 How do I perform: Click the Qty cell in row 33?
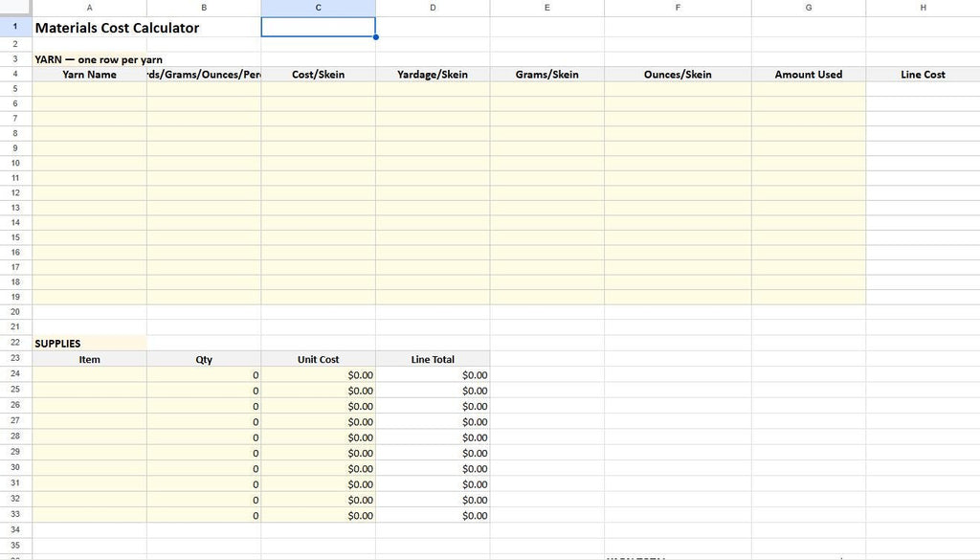click(x=204, y=516)
